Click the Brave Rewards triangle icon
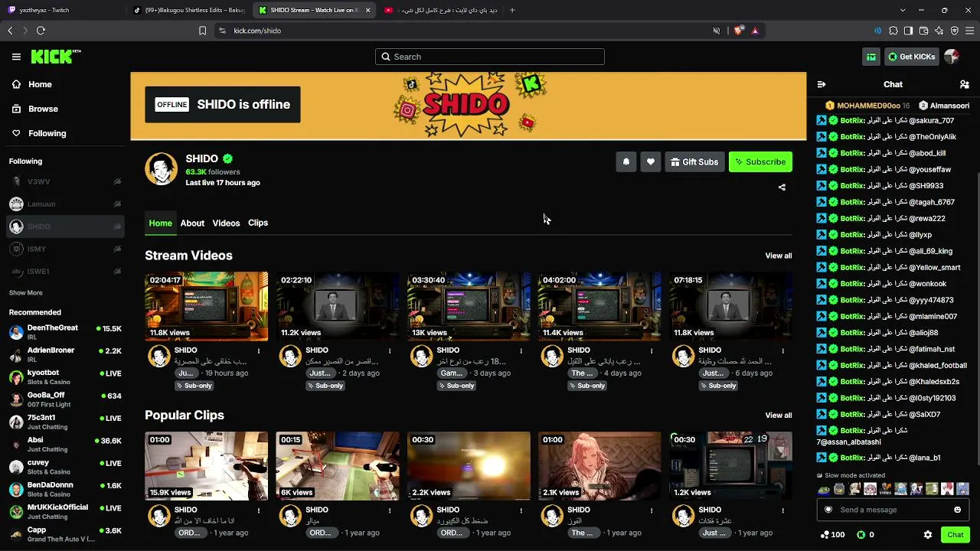Viewport: 980px width, 551px height. [755, 31]
